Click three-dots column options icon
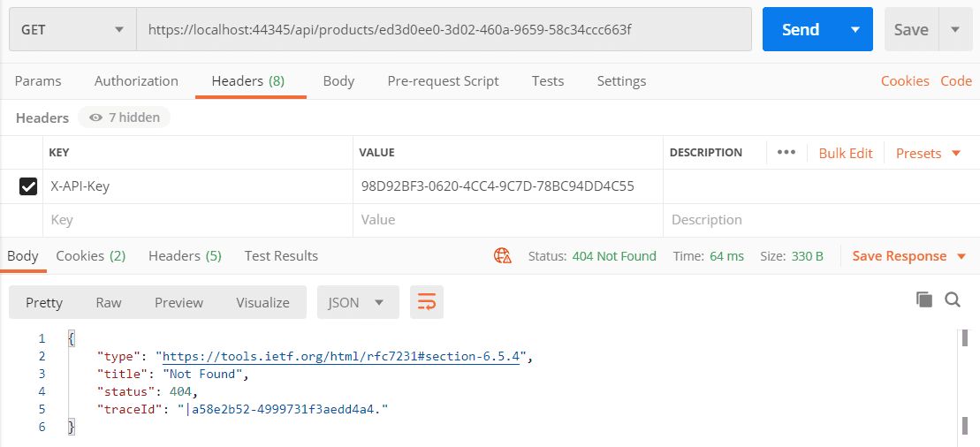Image resolution: width=980 pixels, height=447 pixels. click(x=786, y=152)
